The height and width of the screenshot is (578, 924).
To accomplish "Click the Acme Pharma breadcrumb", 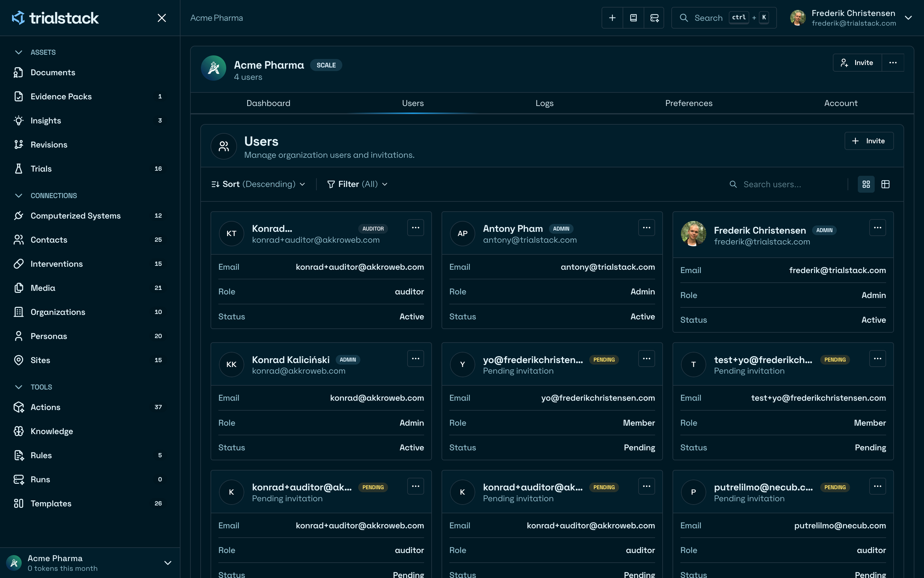I will pyautogui.click(x=217, y=18).
